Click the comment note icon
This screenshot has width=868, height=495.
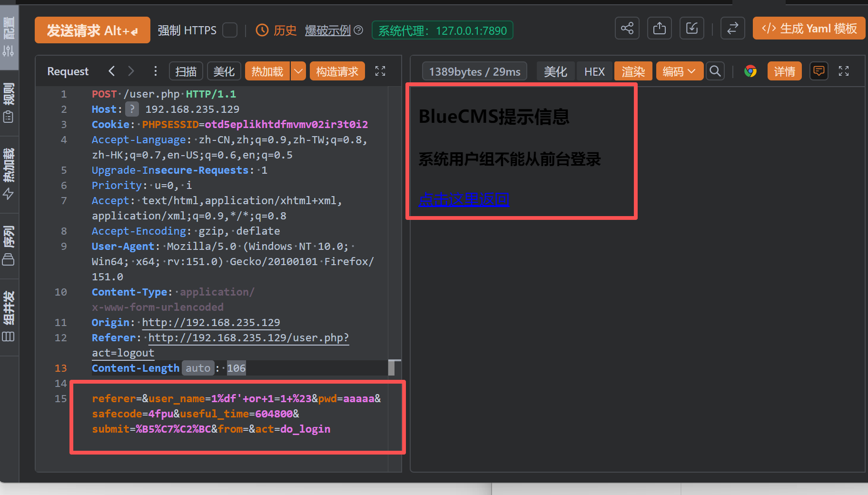pos(819,71)
